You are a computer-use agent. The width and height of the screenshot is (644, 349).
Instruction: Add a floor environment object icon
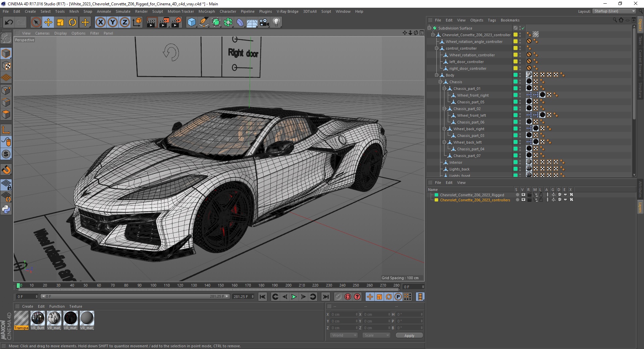coord(252,22)
